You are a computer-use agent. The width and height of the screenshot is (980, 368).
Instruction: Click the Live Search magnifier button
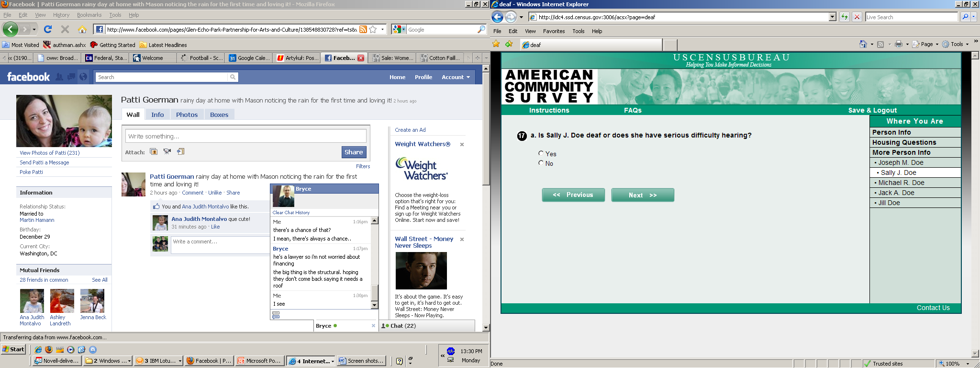tap(965, 17)
